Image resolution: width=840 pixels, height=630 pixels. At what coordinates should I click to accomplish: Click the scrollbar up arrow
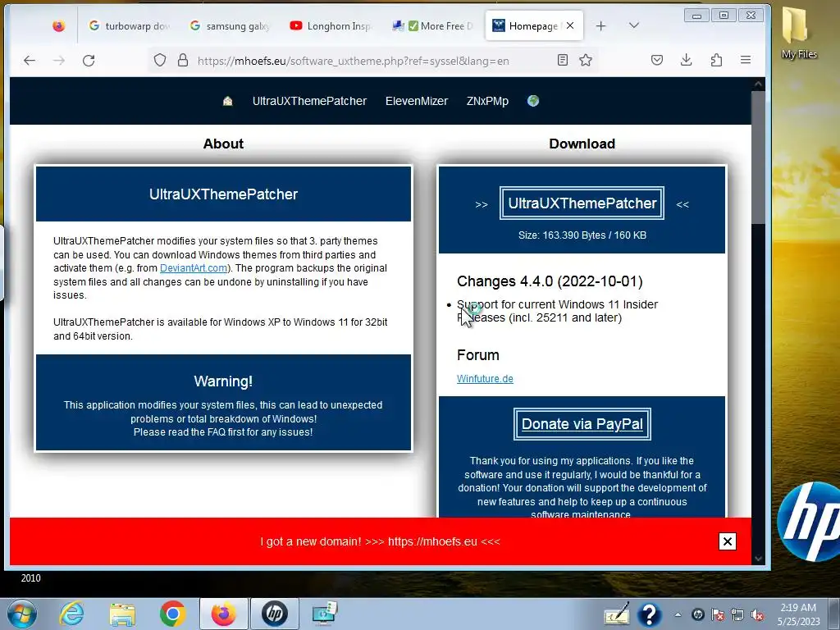pos(758,84)
